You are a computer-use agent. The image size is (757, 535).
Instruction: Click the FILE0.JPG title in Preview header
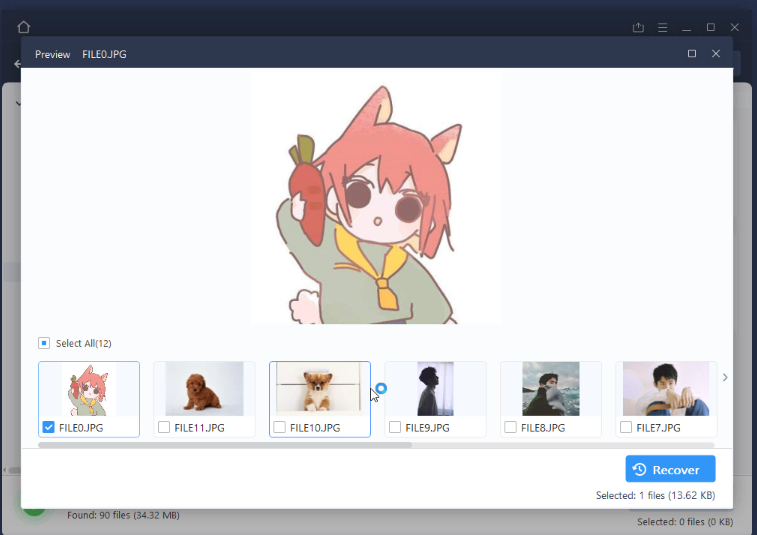(104, 55)
